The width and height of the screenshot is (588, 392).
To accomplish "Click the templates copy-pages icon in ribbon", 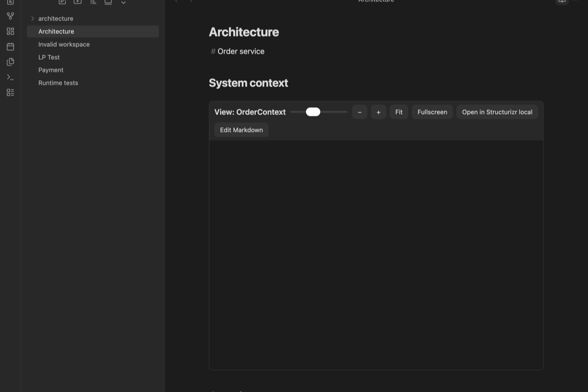I will (10, 62).
